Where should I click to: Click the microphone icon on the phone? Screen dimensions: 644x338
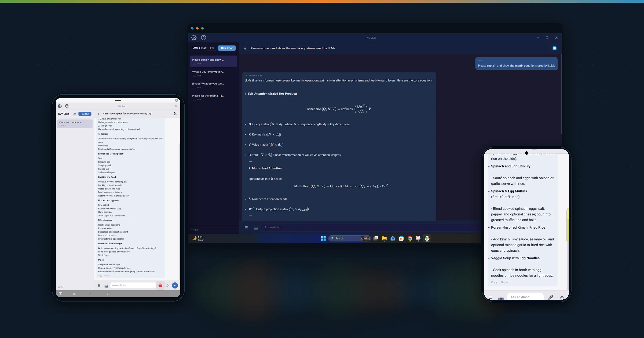(550, 297)
